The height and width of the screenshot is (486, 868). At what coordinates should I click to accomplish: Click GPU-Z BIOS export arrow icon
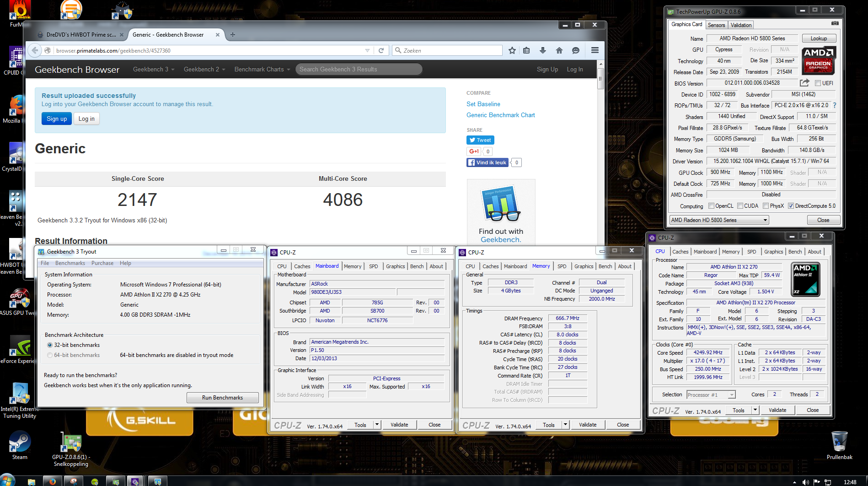804,83
